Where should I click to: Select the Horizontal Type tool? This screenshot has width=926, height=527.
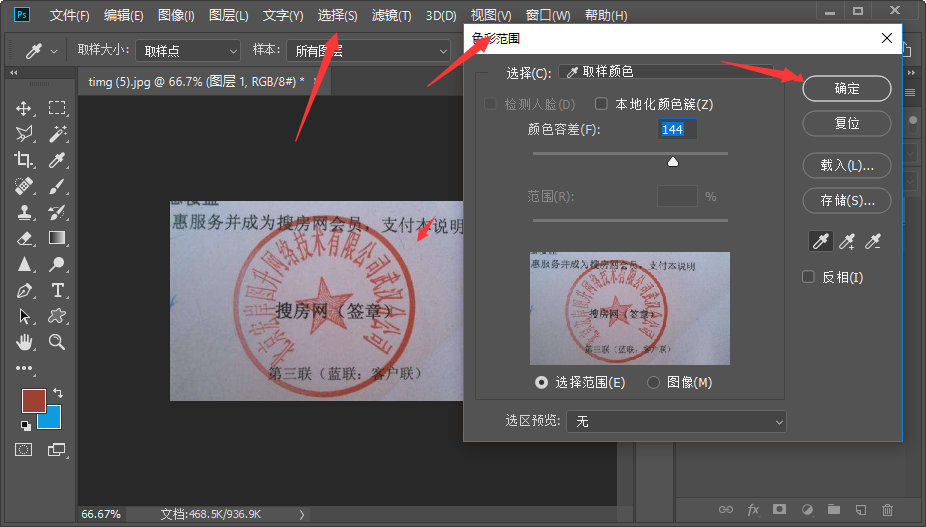click(57, 290)
